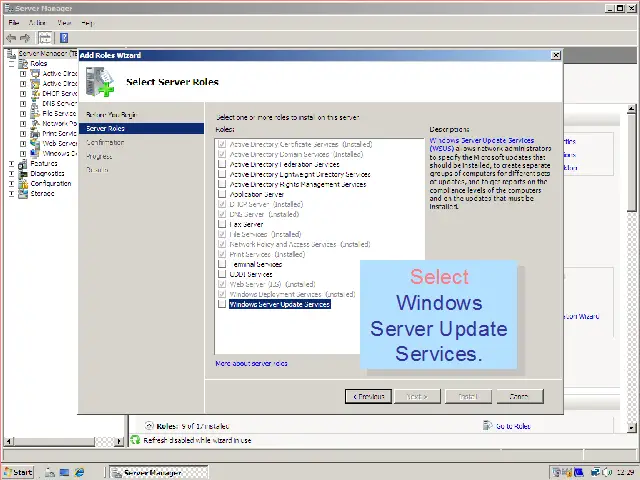This screenshot has width=640, height=480.
Task: Select the Before You Begin wizard step
Action: [111, 115]
